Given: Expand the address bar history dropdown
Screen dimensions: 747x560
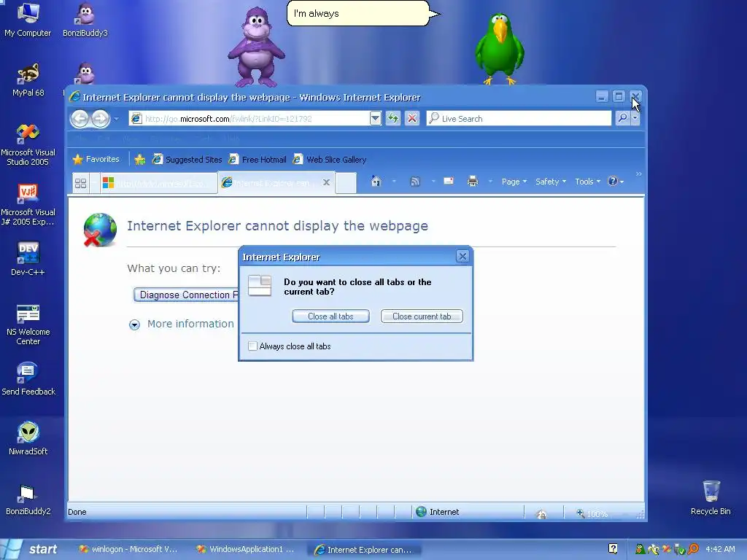Looking at the screenshot, I should pyautogui.click(x=376, y=118).
